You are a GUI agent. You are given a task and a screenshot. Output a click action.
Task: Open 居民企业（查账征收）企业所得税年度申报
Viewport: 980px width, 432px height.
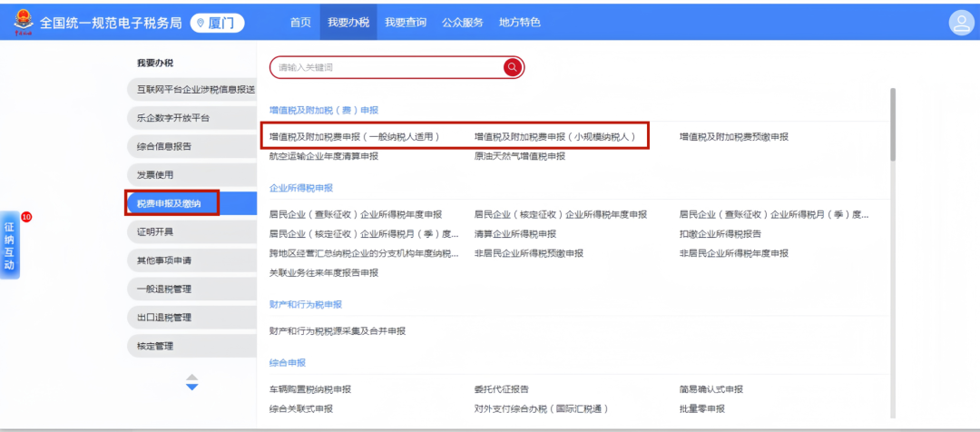click(356, 214)
